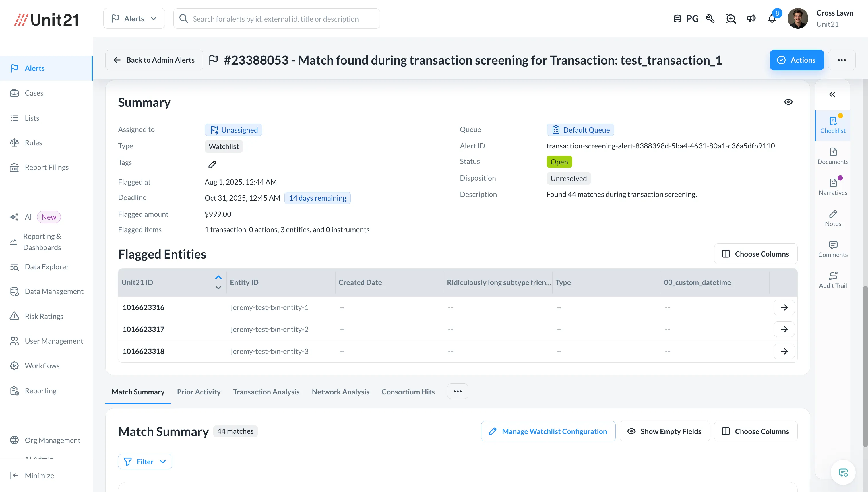Open Risk Ratings in sidebar menu
Screen dimensions: 868x492
44,316
